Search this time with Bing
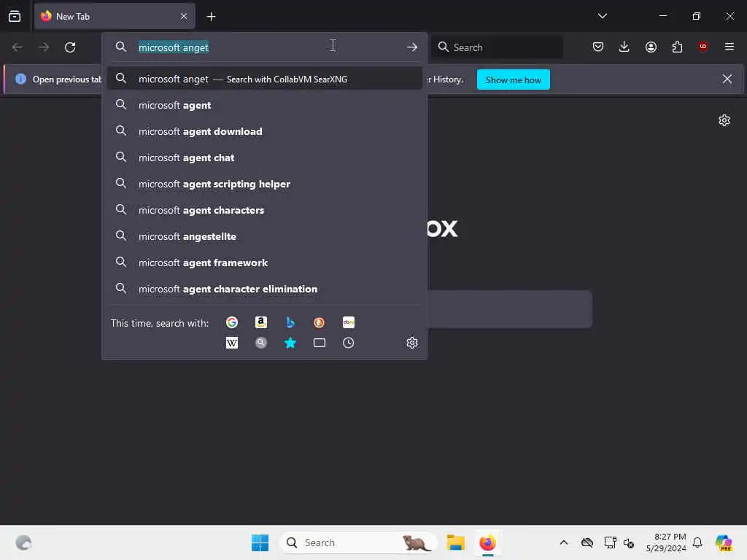The height and width of the screenshot is (560, 747). click(290, 322)
